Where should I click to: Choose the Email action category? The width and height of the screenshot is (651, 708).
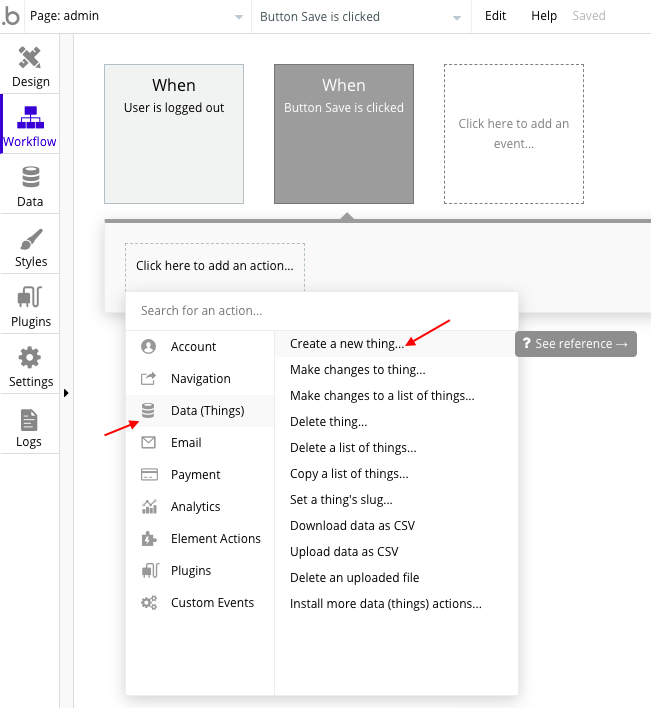pyautogui.click(x=200, y=442)
